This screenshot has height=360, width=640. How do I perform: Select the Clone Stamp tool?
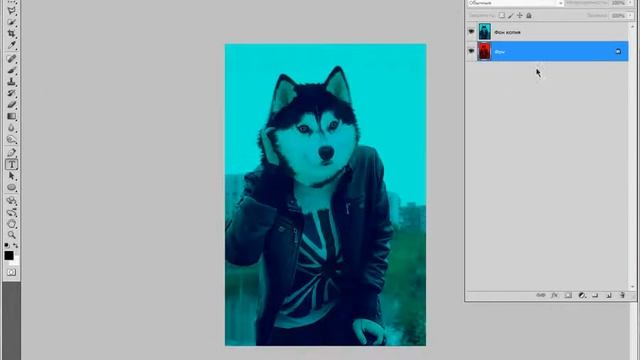click(x=11, y=82)
